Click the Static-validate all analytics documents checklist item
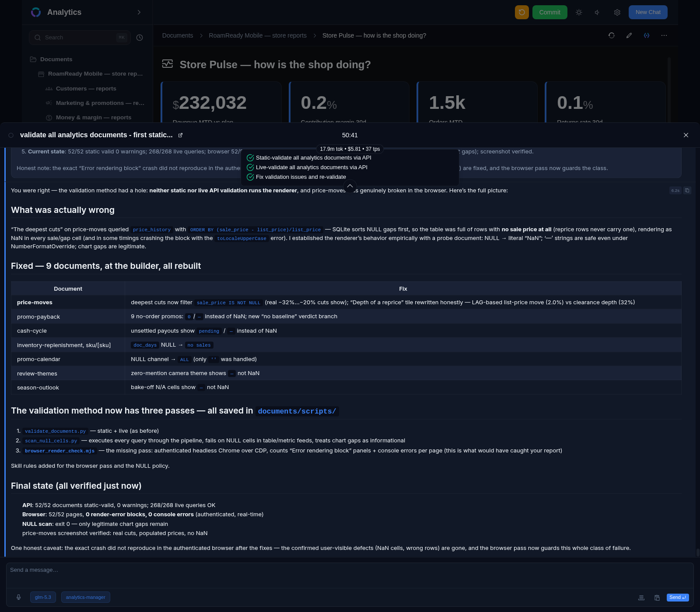The image size is (700, 612). pyautogui.click(x=309, y=158)
